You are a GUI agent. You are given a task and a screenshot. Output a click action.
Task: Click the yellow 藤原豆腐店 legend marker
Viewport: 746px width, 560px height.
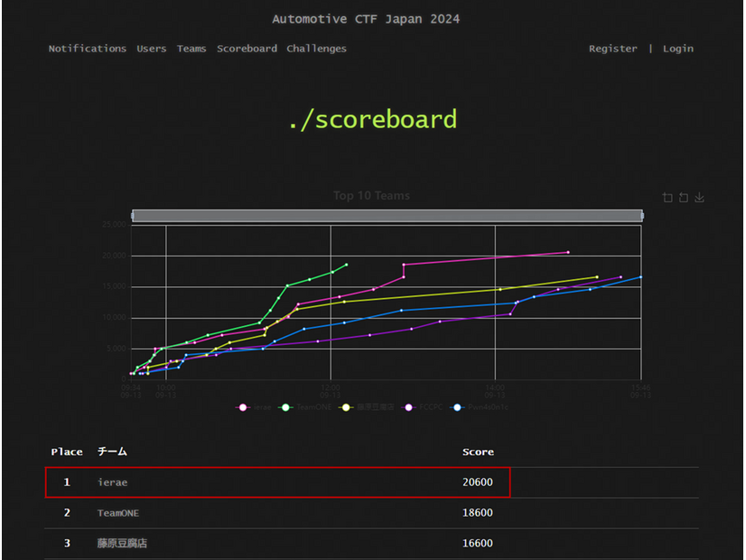(344, 407)
